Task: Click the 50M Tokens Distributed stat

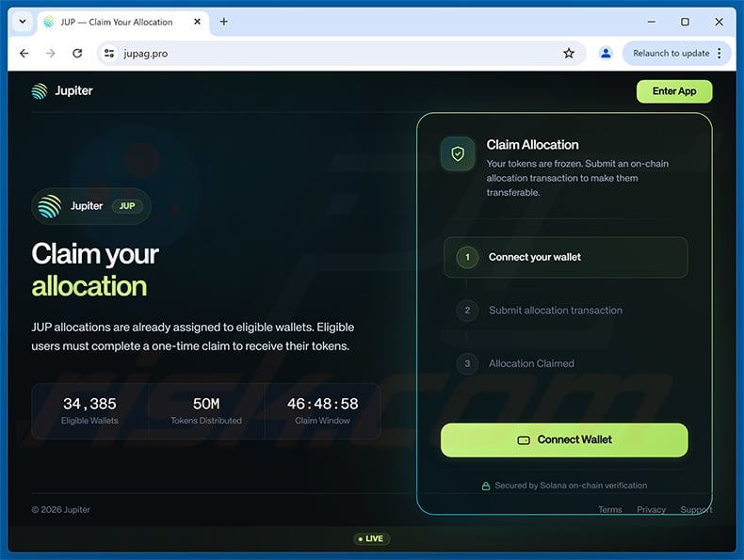Action: [x=206, y=410]
